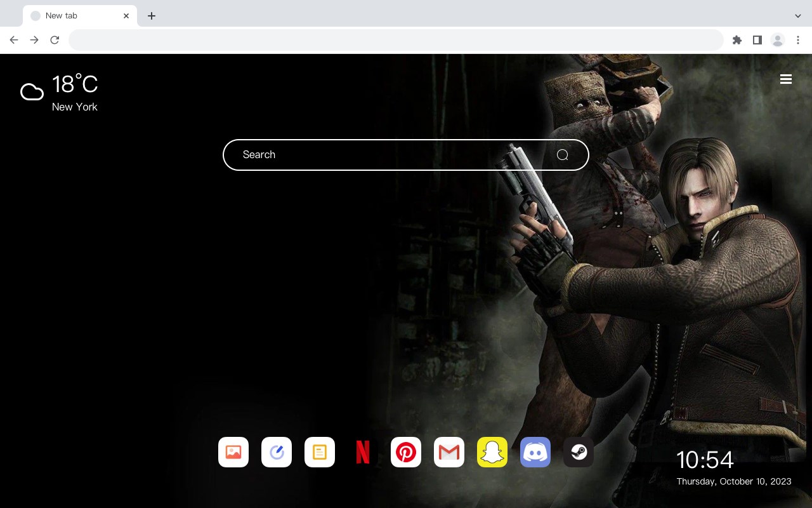Toggle the browser side panel
Image resolution: width=812 pixels, height=508 pixels.
pos(757,40)
